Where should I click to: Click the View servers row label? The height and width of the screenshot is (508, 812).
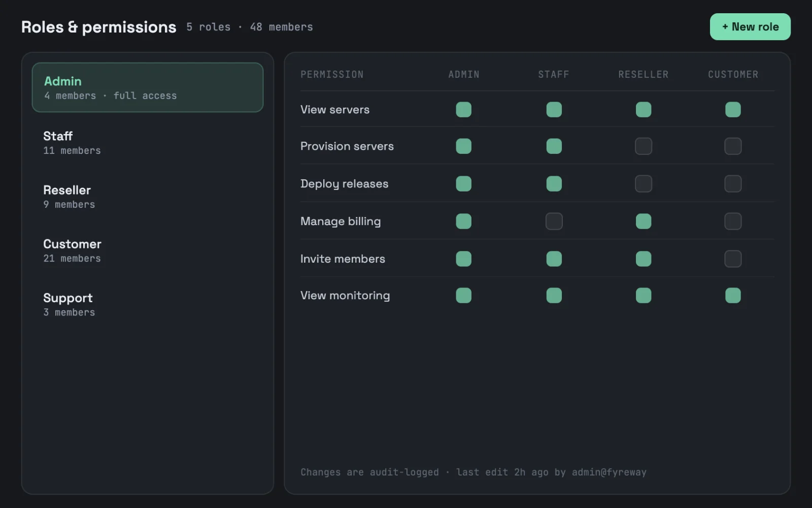335,110
